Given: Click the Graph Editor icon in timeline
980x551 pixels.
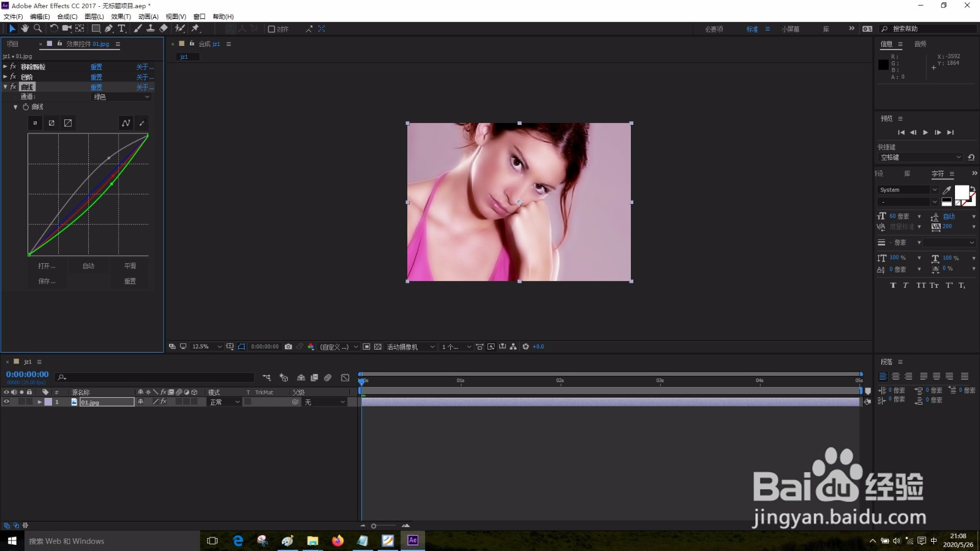Looking at the screenshot, I should [x=345, y=378].
